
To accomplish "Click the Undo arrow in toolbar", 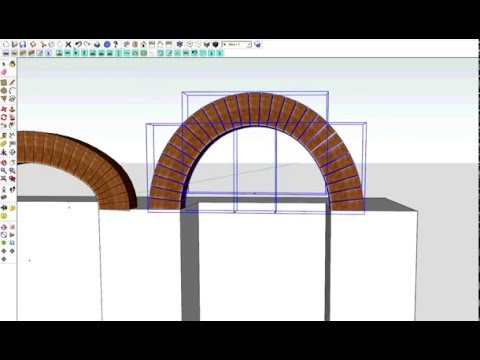I will tap(78, 44).
